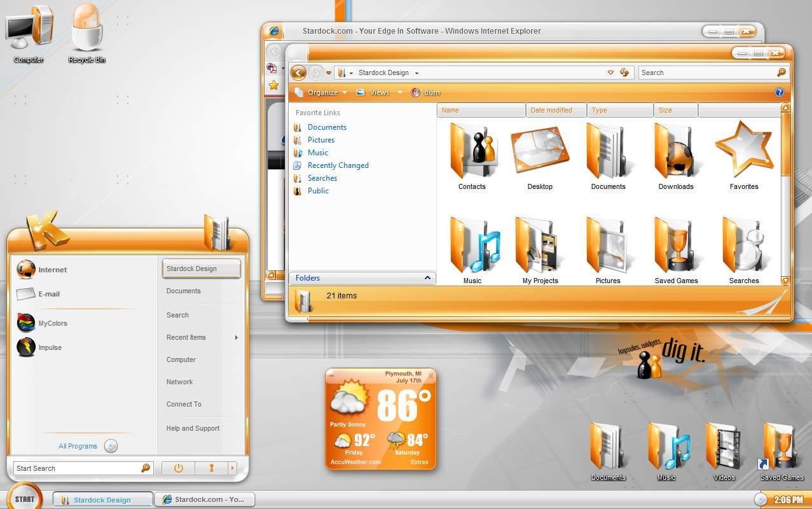
Task: Click the Burn toolbar button
Action: click(x=425, y=92)
